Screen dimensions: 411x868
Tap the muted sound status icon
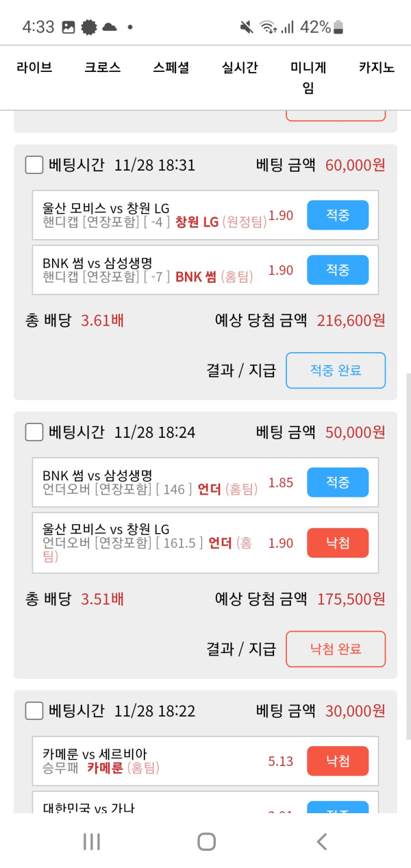pyautogui.click(x=247, y=27)
